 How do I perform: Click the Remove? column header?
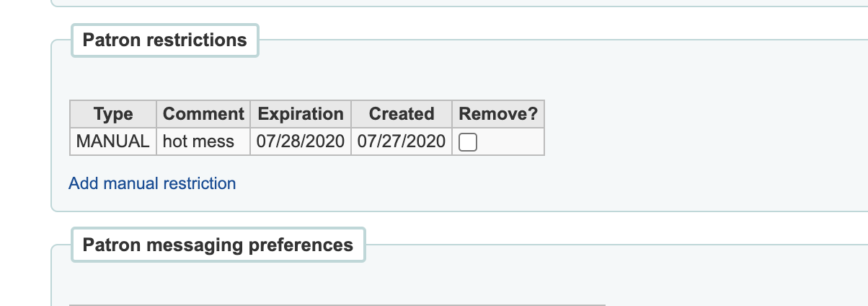(498, 114)
